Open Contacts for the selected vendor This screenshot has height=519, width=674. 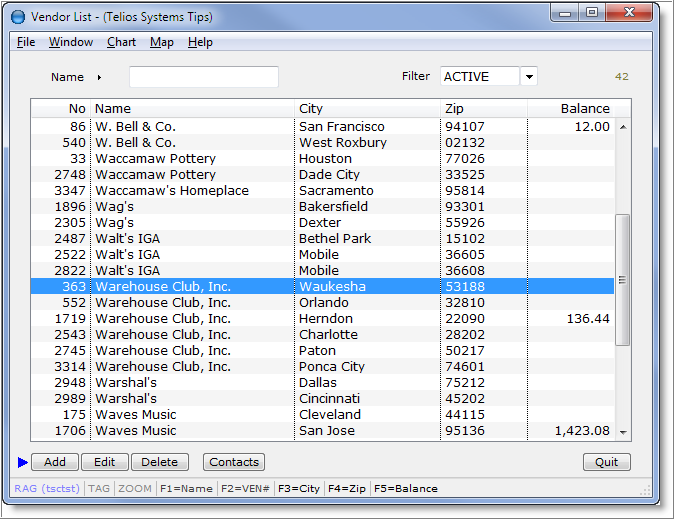point(233,462)
